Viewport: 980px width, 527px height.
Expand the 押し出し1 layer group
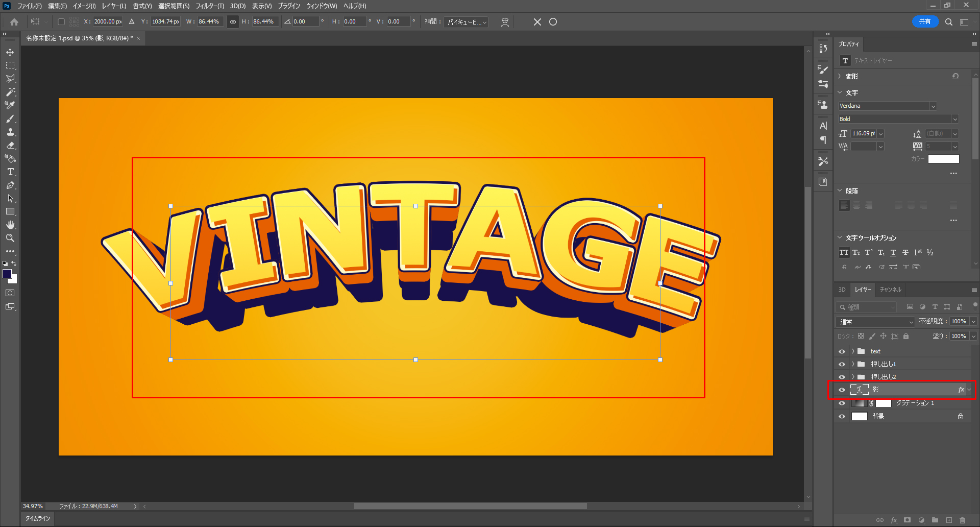tap(853, 364)
